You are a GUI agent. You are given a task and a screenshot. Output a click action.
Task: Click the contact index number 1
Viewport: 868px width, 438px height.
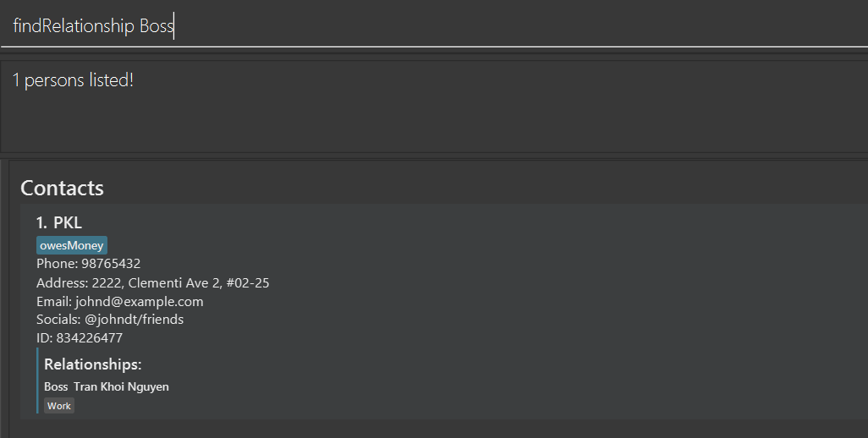coord(41,222)
